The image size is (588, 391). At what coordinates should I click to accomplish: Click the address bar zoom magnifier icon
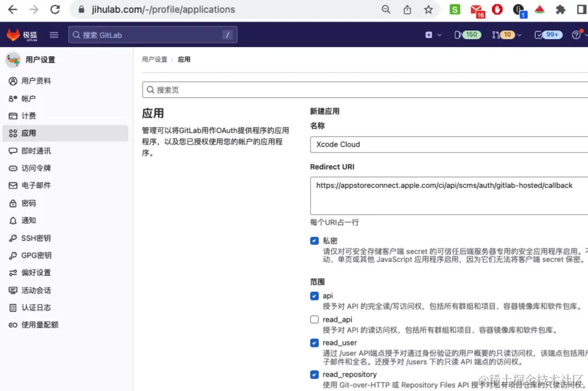386,9
